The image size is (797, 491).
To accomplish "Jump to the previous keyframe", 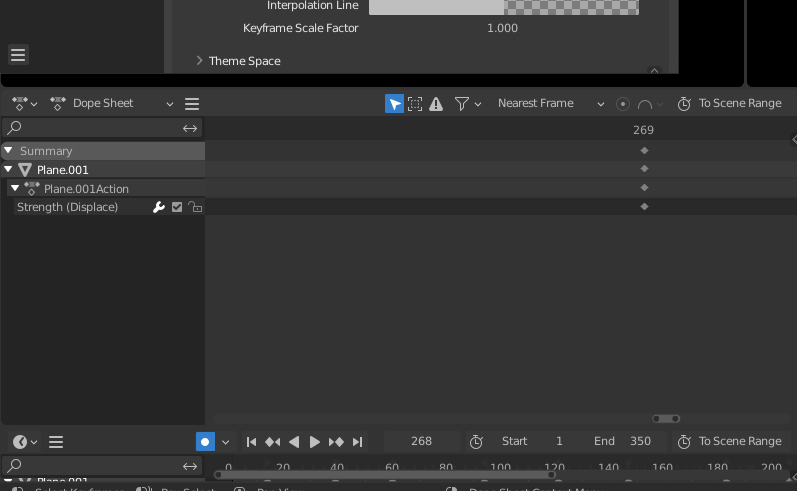I will pyautogui.click(x=272, y=442).
